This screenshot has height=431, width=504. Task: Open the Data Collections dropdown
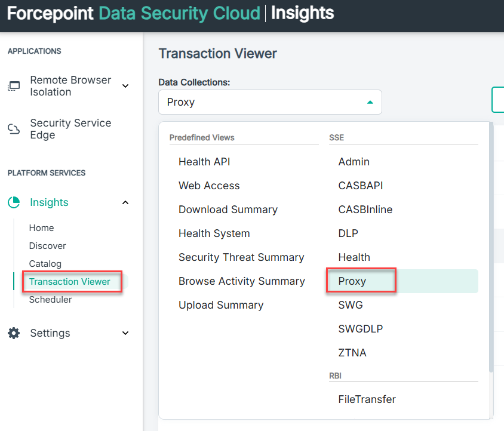[x=270, y=102]
